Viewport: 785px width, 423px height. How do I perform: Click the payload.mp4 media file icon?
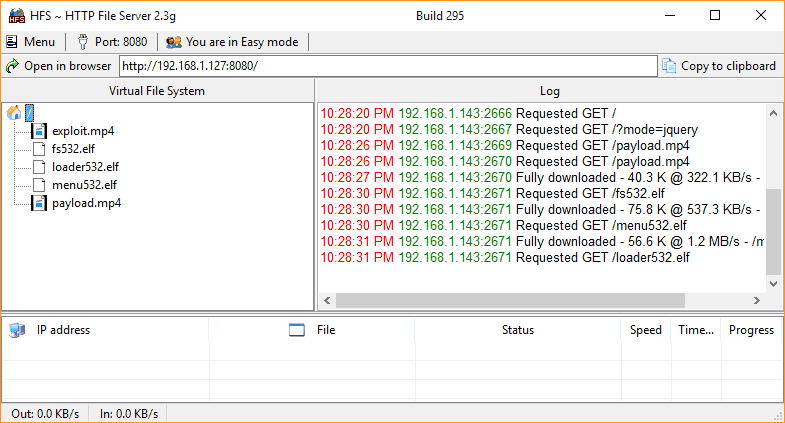(39, 203)
